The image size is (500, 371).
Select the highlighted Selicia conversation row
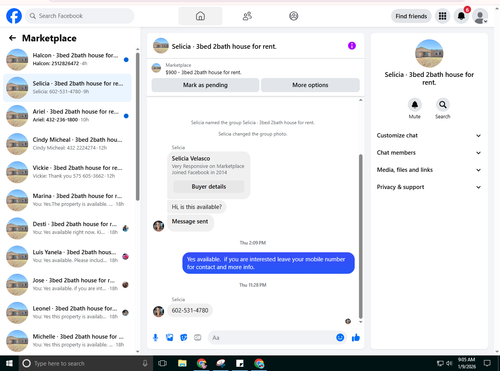point(67,88)
